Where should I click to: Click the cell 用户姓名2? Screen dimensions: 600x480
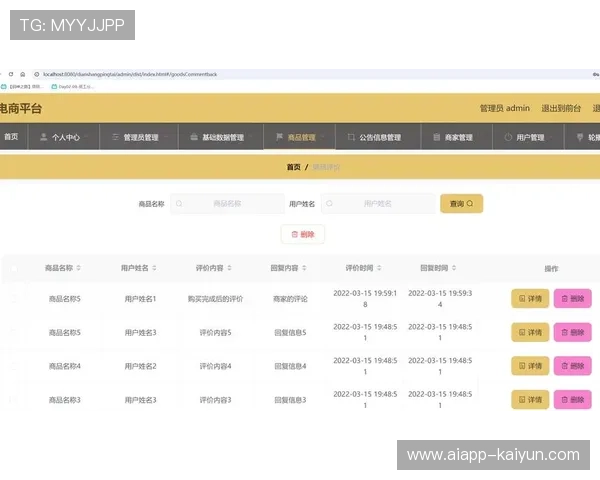[x=140, y=366]
